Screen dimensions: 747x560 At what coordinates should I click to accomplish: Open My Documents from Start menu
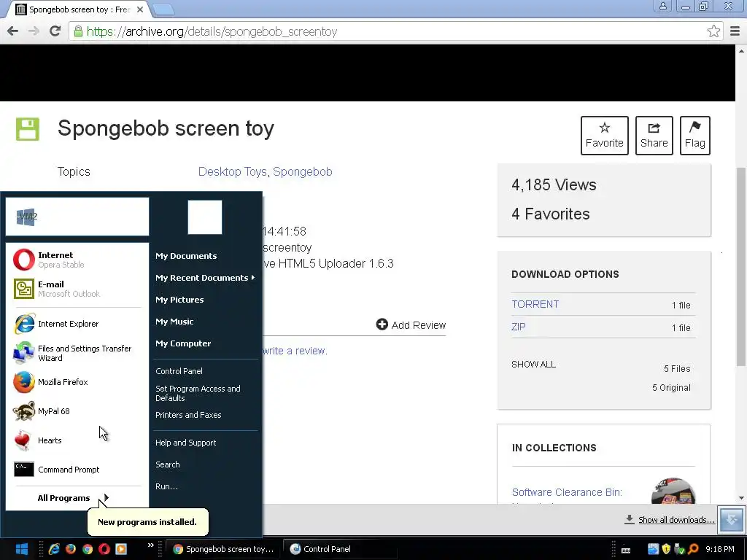[186, 256]
